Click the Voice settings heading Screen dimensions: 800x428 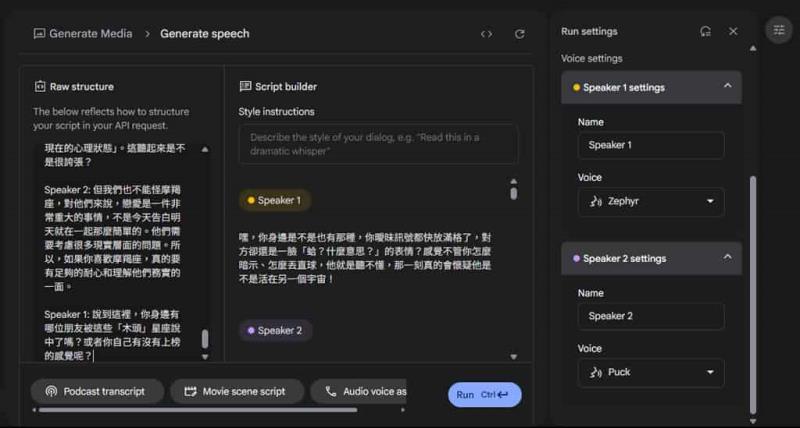[592, 59]
